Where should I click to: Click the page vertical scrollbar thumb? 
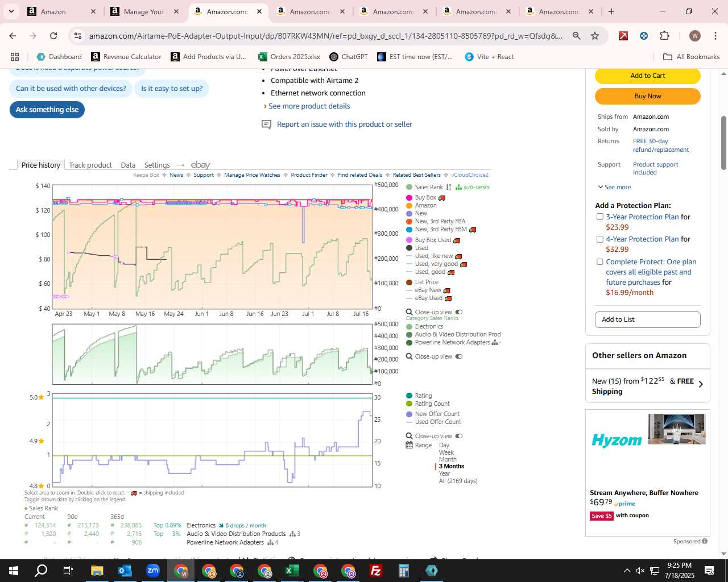coord(723,143)
